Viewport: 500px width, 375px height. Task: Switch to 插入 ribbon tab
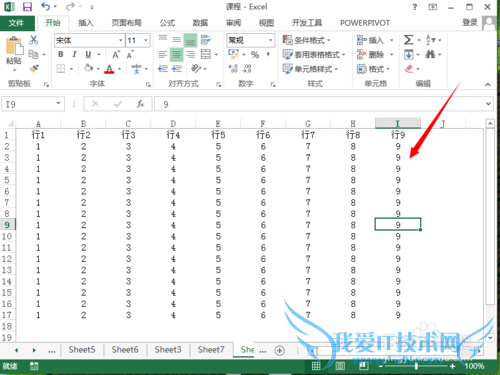pyautogui.click(x=86, y=23)
